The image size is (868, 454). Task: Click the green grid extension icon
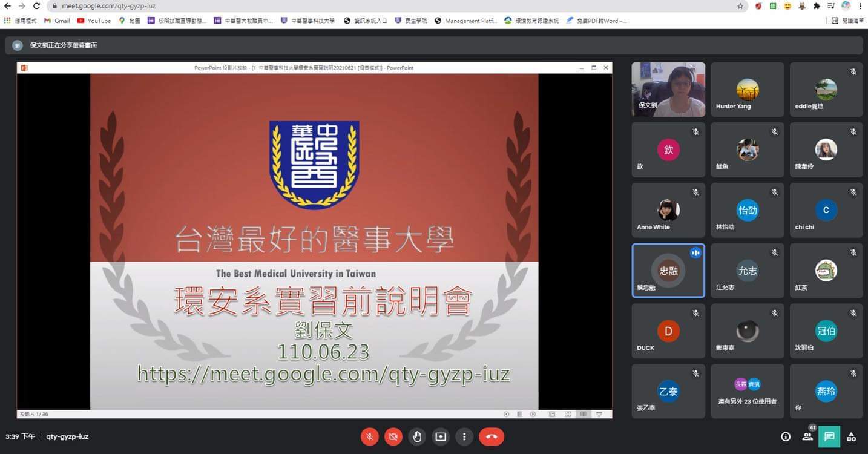click(773, 6)
